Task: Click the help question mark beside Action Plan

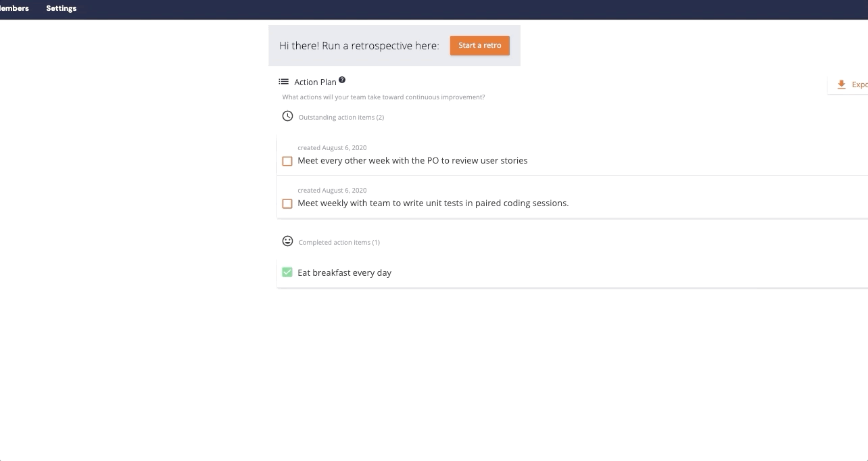Action: [x=342, y=80]
